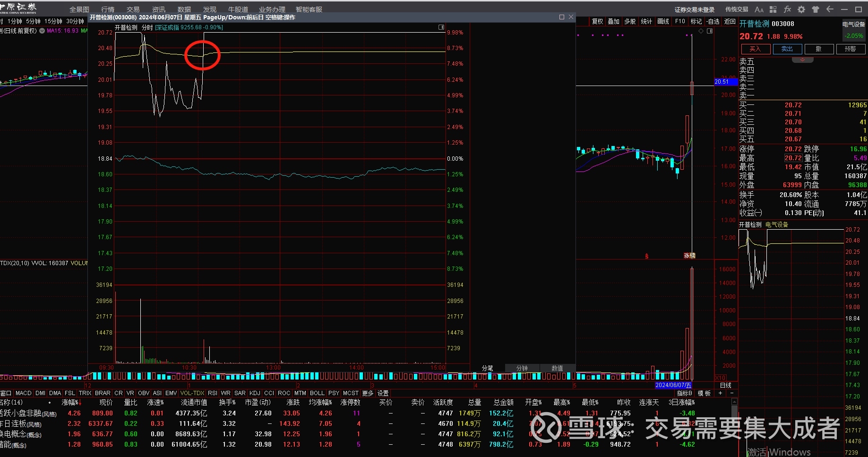Toggle 叠加 overlay in the chart toolbar
Image resolution: width=868 pixels, height=457 pixels.
(613, 22)
